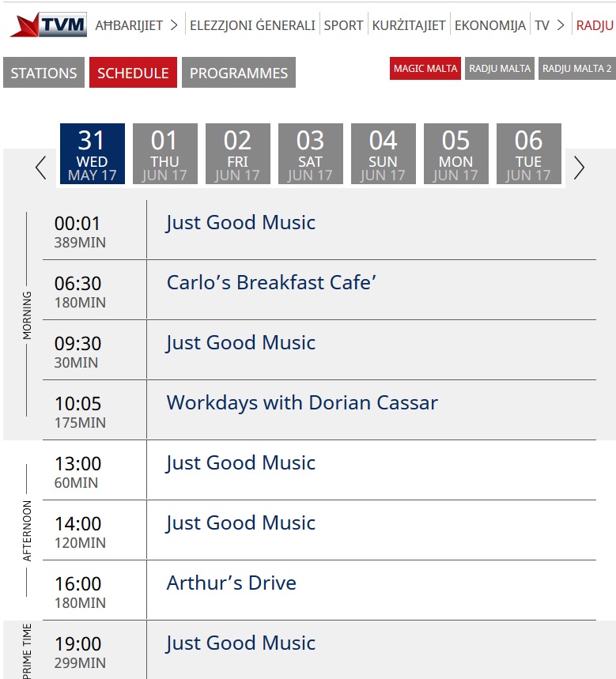
Task: Open Just Good Music at 19:00
Action: pyautogui.click(x=241, y=643)
